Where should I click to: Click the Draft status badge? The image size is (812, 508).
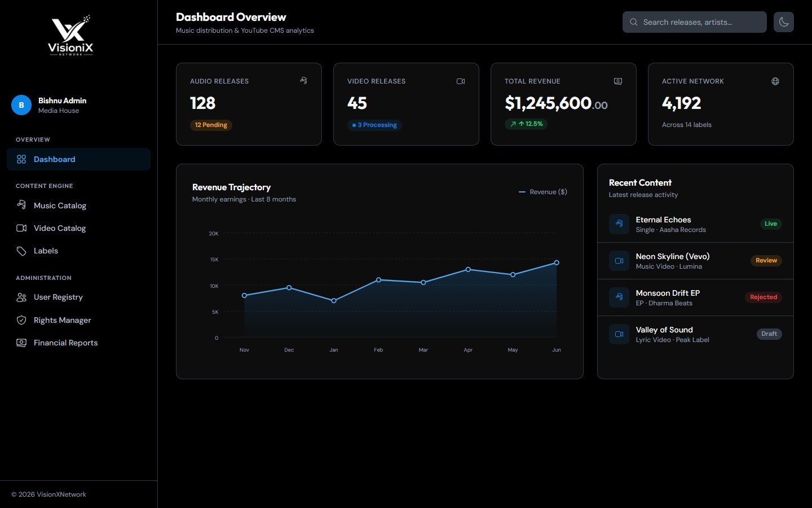tap(769, 334)
